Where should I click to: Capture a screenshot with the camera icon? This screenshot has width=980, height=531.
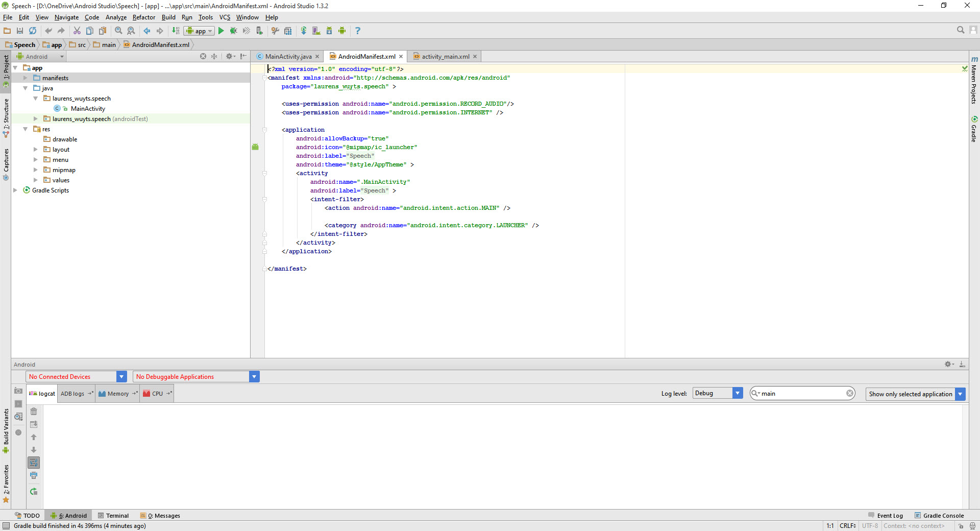[x=18, y=391]
